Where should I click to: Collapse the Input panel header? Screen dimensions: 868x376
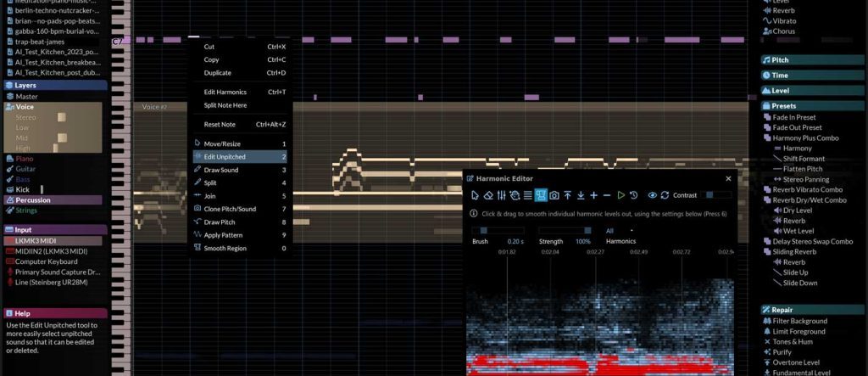(x=55, y=230)
